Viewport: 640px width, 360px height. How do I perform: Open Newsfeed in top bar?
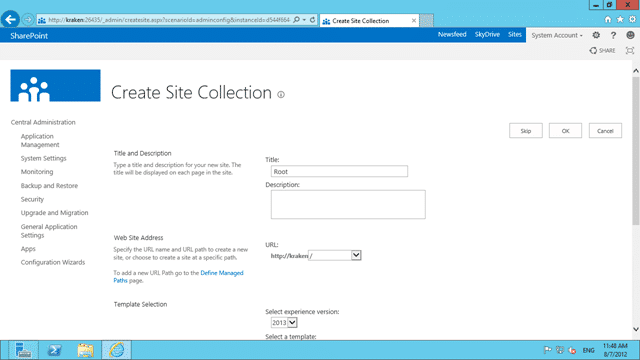[452, 34]
